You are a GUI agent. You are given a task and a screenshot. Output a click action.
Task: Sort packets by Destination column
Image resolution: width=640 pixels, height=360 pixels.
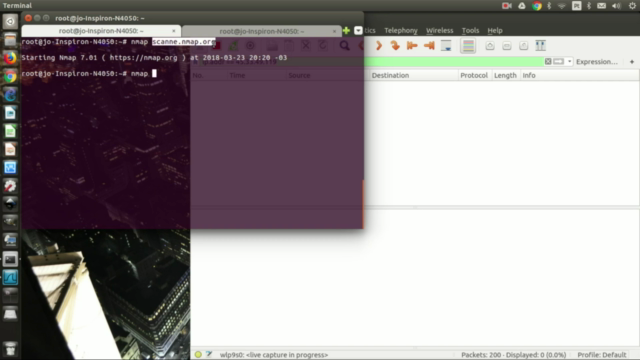point(413,76)
